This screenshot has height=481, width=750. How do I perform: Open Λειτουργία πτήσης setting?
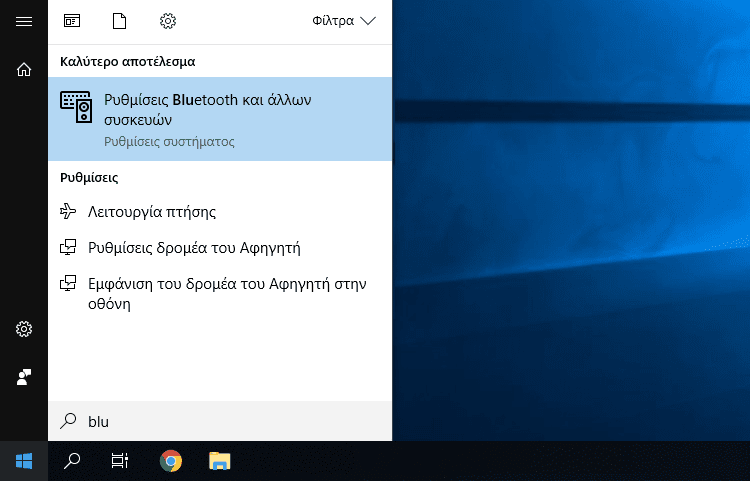click(220, 211)
